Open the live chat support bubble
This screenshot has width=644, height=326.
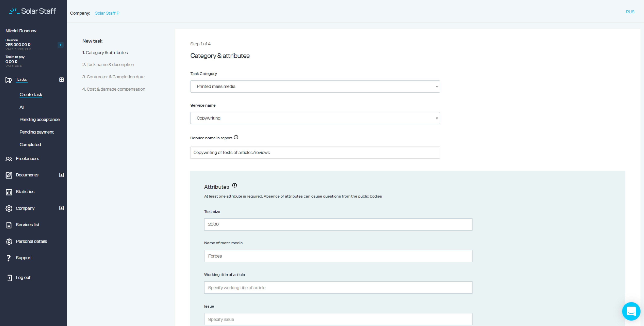631,311
